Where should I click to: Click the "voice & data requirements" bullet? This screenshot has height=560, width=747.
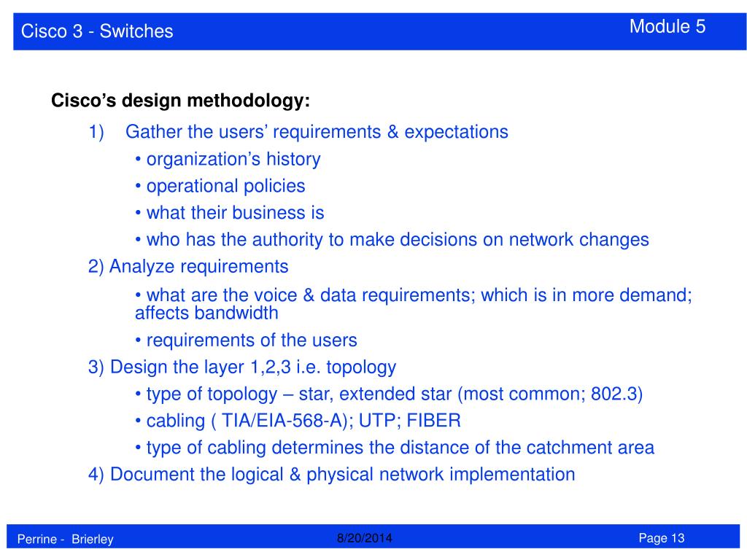[x=418, y=295]
